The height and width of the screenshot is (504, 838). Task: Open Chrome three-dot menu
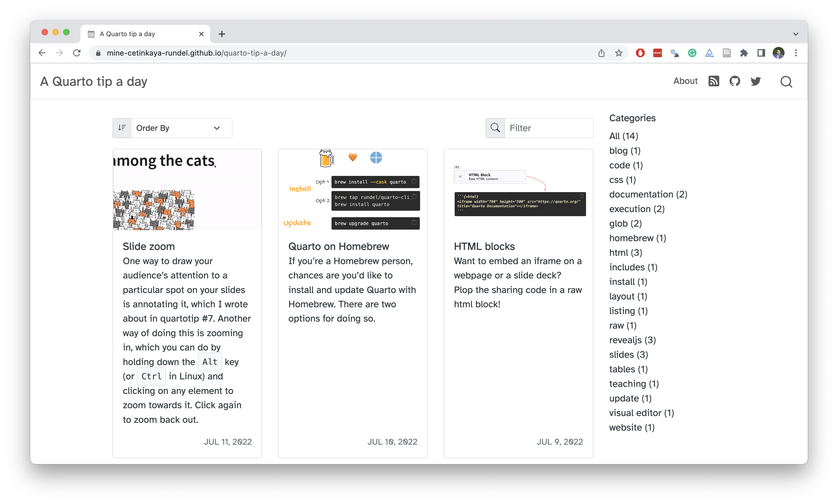pyautogui.click(x=796, y=53)
